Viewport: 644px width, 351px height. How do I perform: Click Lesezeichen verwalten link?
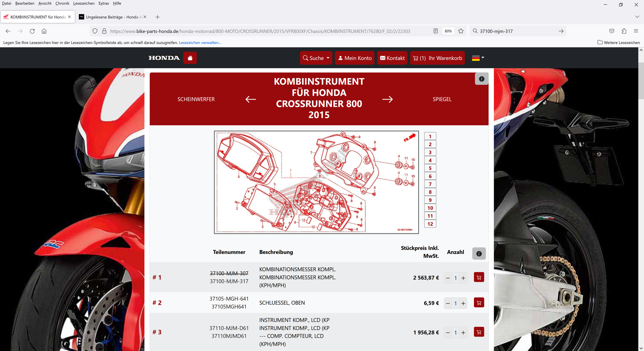(200, 43)
